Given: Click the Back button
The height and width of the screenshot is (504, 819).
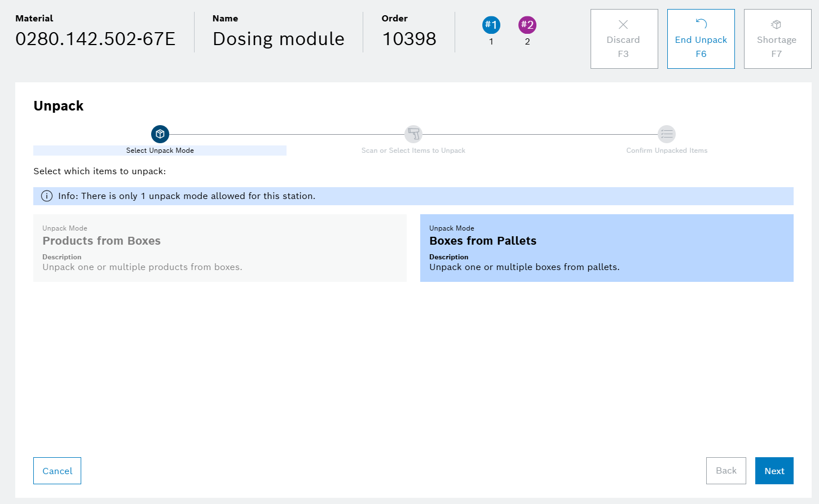Looking at the screenshot, I should (726, 471).
